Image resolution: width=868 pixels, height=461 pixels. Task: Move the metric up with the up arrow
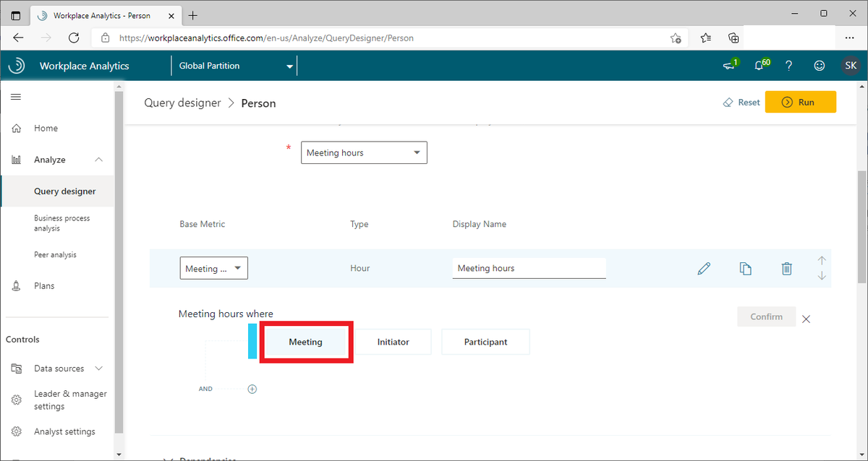pyautogui.click(x=822, y=260)
